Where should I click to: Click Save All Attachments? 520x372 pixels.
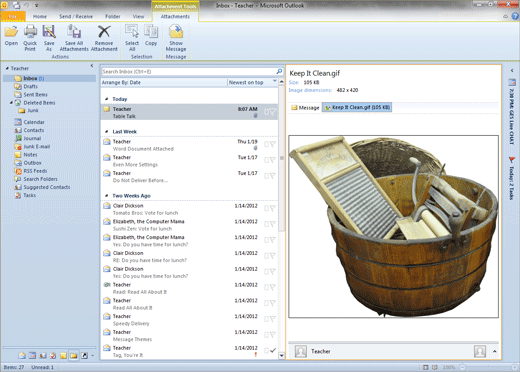coord(74,38)
